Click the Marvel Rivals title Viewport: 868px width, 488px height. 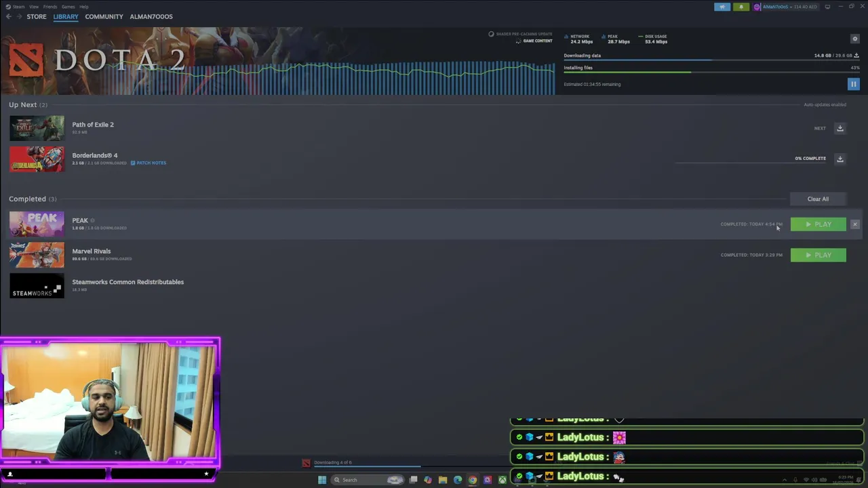tap(92, 251)
